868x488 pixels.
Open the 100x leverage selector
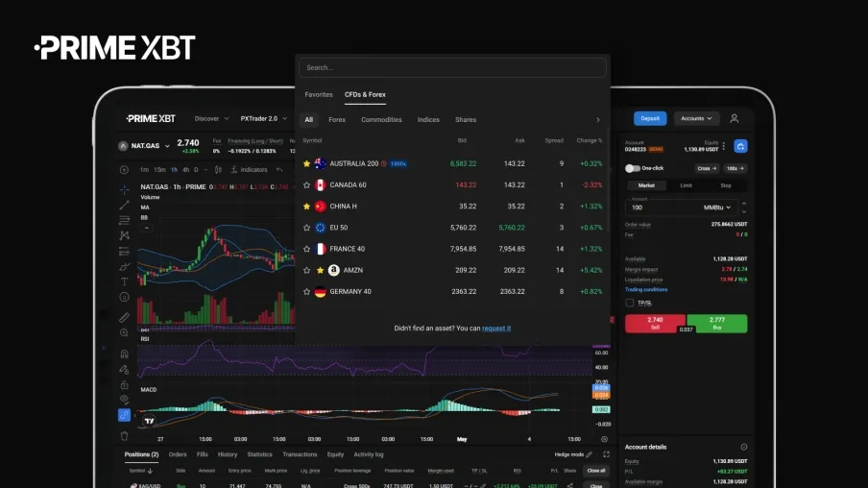pos(735,168)
